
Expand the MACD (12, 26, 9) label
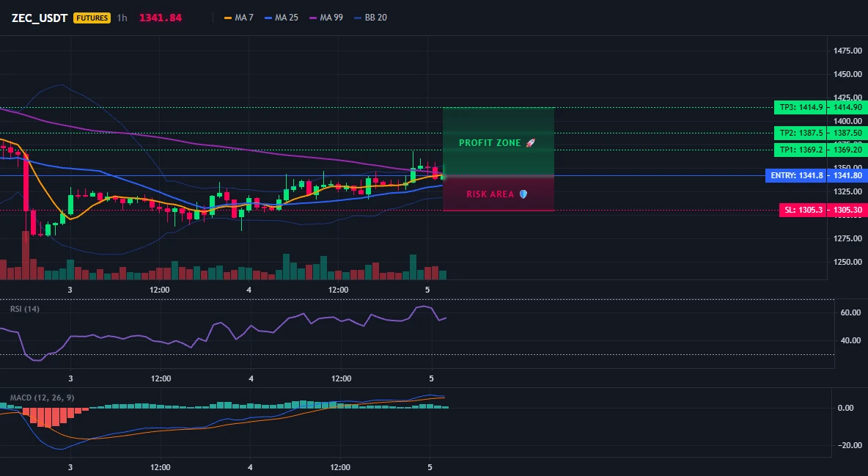pyautogui.click(x=42, y=398)
